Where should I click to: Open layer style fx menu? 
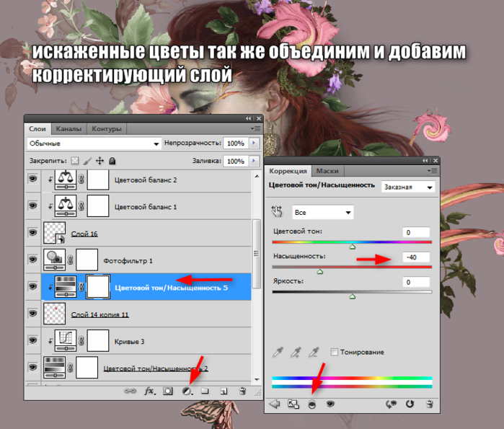[149, 391]
